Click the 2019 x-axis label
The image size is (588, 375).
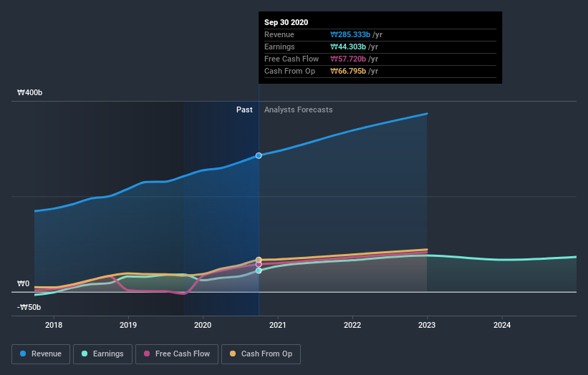(128, 325)
